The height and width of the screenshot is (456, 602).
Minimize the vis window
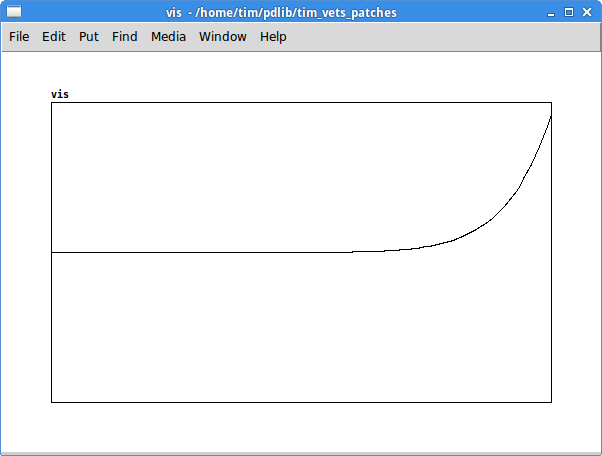tap(551, 13)
